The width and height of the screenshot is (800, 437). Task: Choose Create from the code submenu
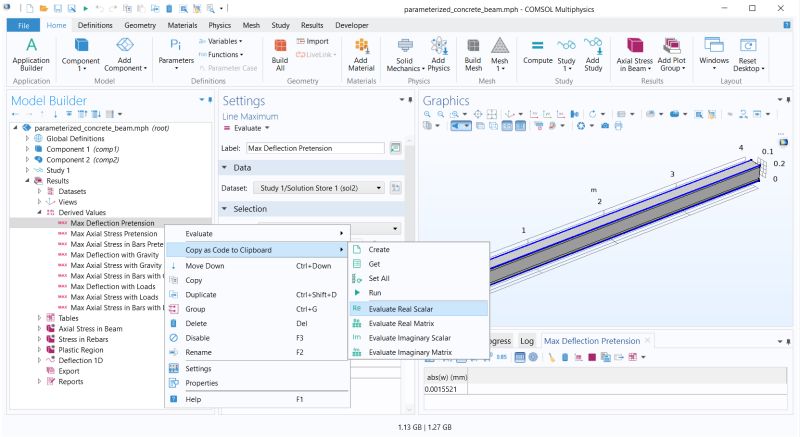click(419, 249)
